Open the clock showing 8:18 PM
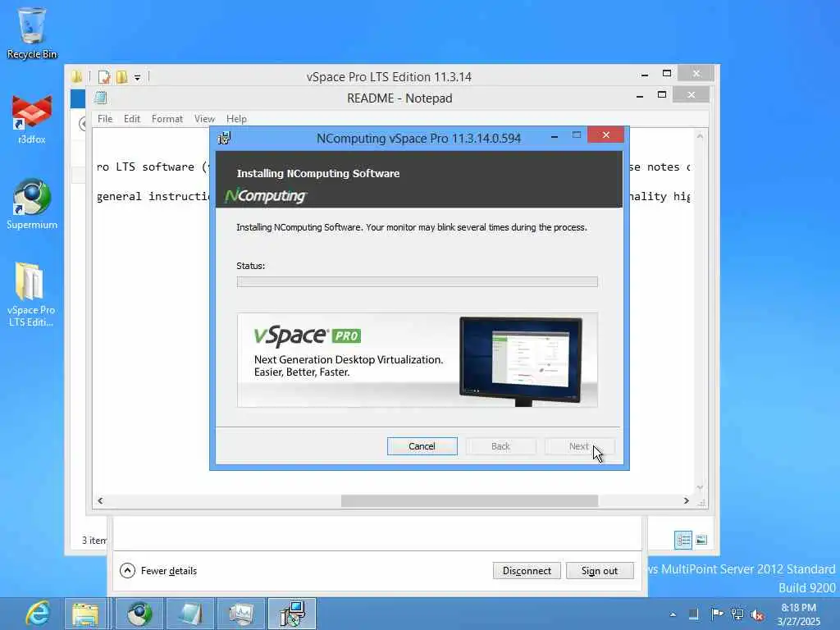This screenshot has height=630, width=840. 798,614
